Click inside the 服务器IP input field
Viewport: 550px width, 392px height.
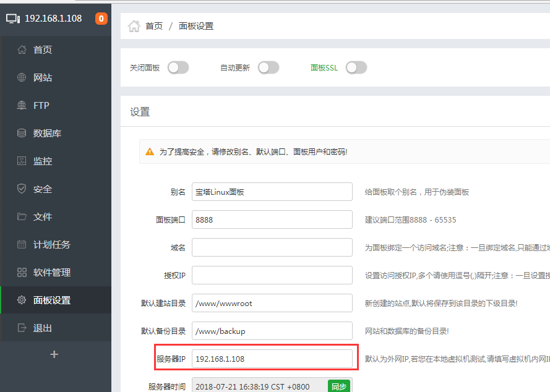272,358
